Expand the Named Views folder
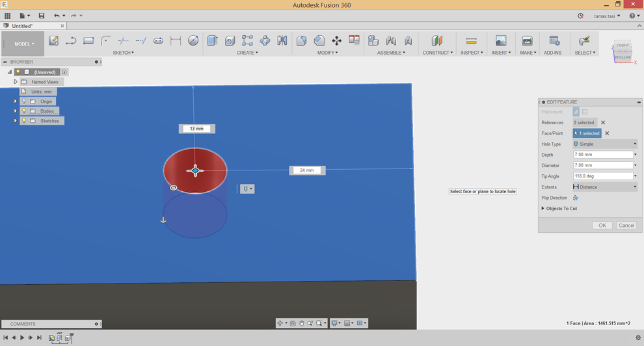 [x=16, y=82]
